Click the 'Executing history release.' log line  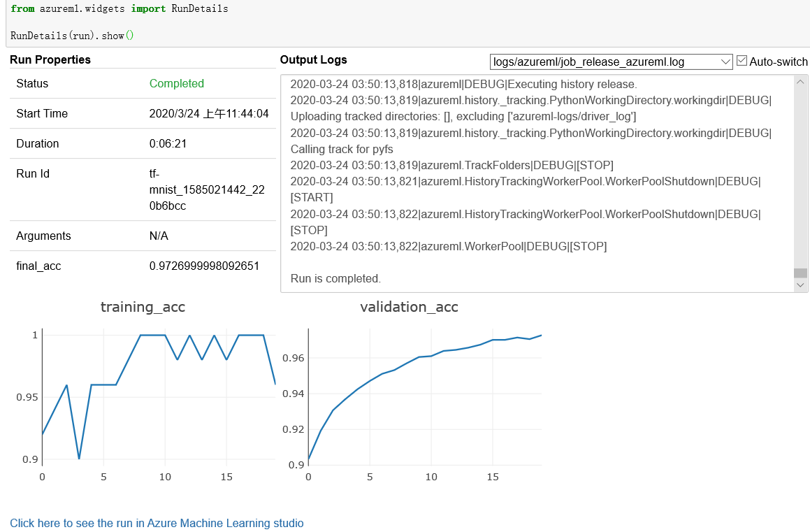pos(463,84)
